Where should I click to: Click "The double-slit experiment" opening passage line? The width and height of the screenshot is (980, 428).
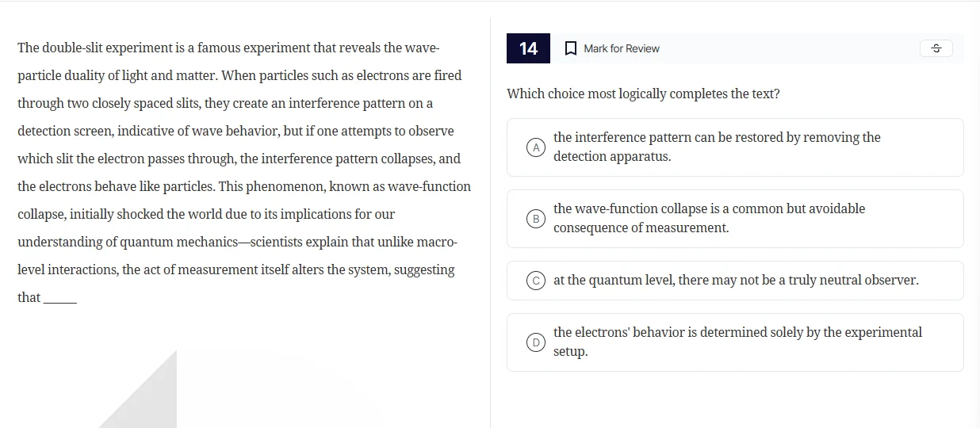pos(228,48)
